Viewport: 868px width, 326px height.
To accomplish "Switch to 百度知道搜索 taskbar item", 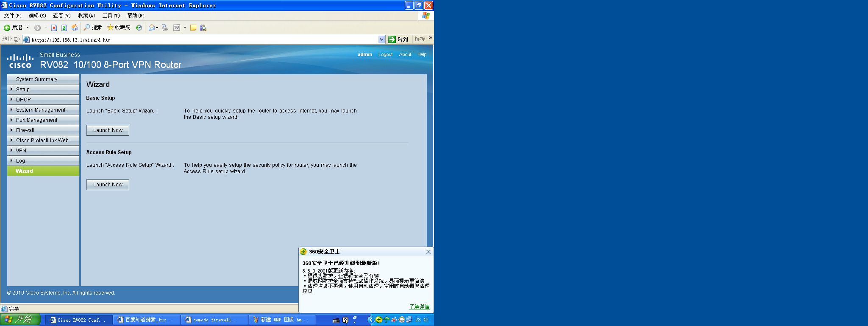I will (147, 320).
